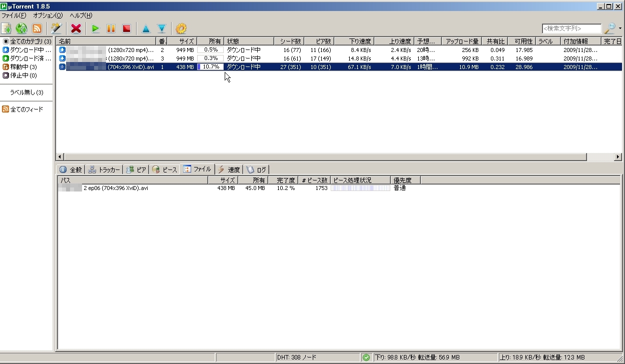Move torrent up the queue
Image resolution: width=625 pixels, height=364 pixels.
[x=146, y=28]
